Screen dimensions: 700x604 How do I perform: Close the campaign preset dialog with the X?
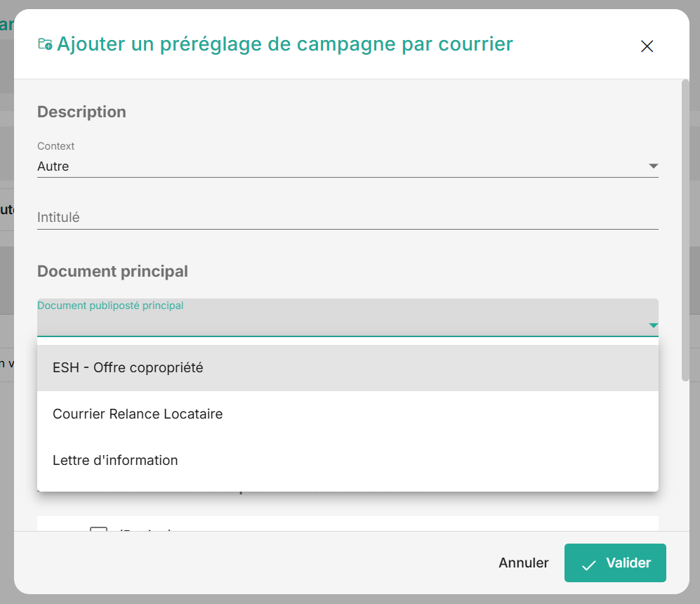coord(647,46)
